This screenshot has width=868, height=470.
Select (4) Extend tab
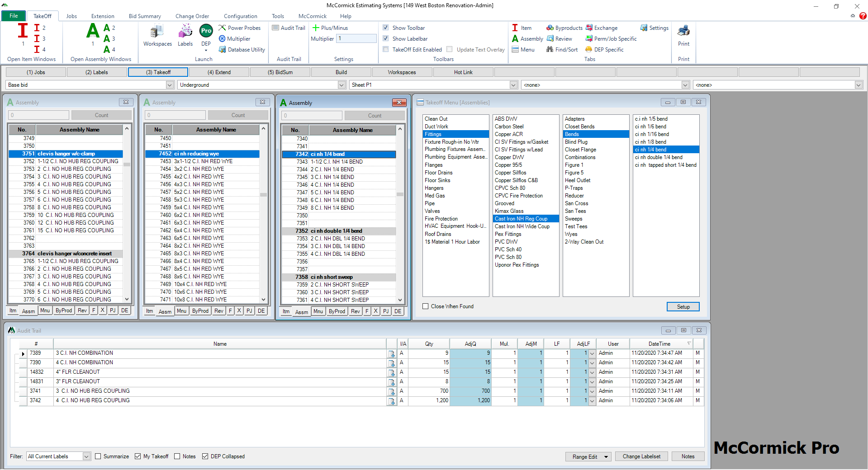pos(219,72)
